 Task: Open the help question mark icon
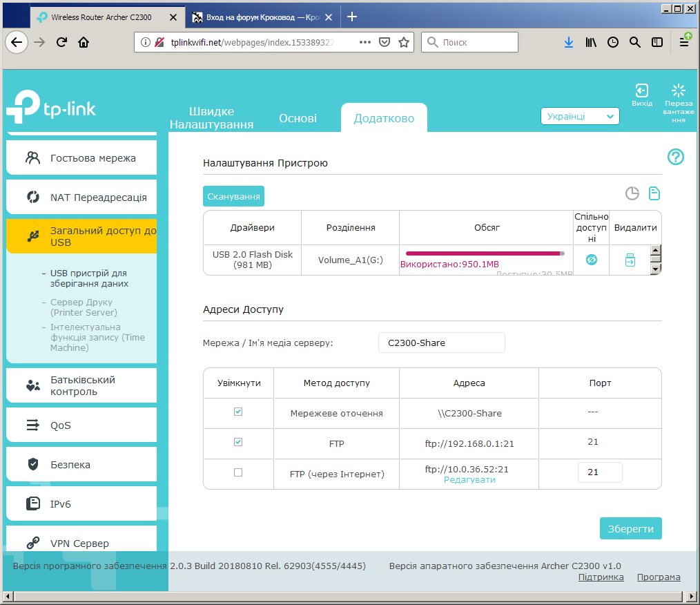675,157
